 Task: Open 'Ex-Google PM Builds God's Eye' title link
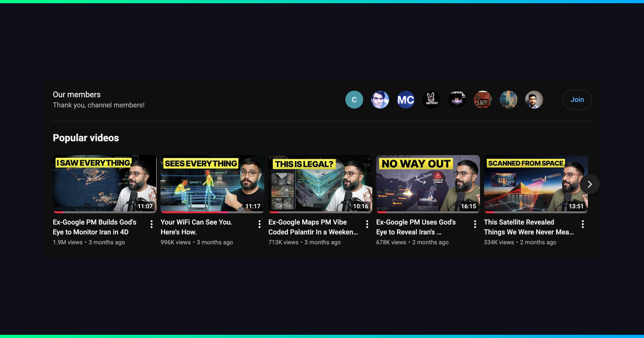click(94, 227)
